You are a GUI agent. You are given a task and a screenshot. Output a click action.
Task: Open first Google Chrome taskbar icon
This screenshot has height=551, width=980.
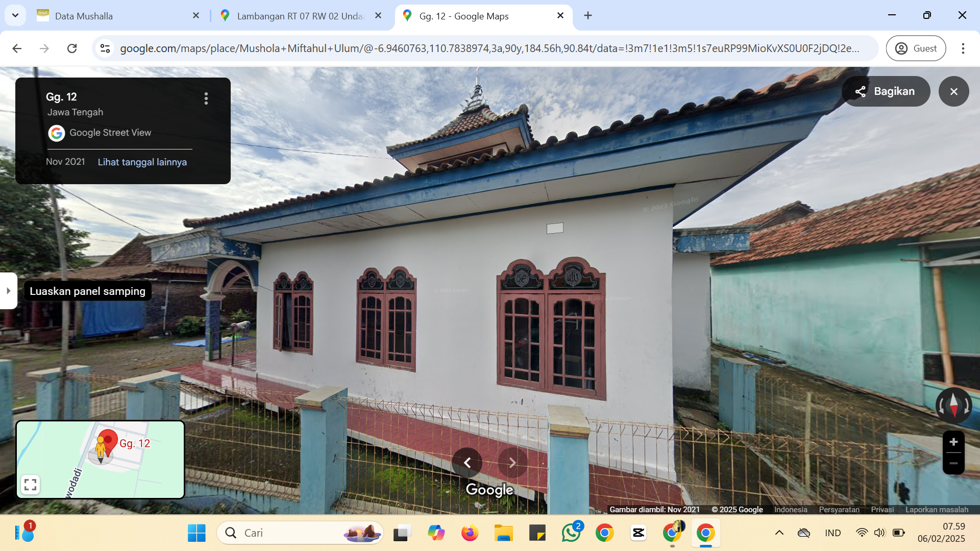[x=605, y=533]
